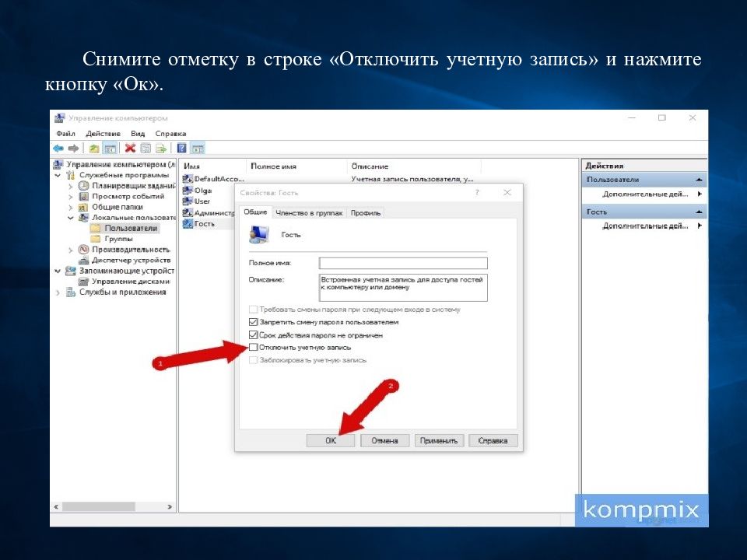The image size is (747, 560).
Task: Click the Полное имя text field
Action: (403, 264)
